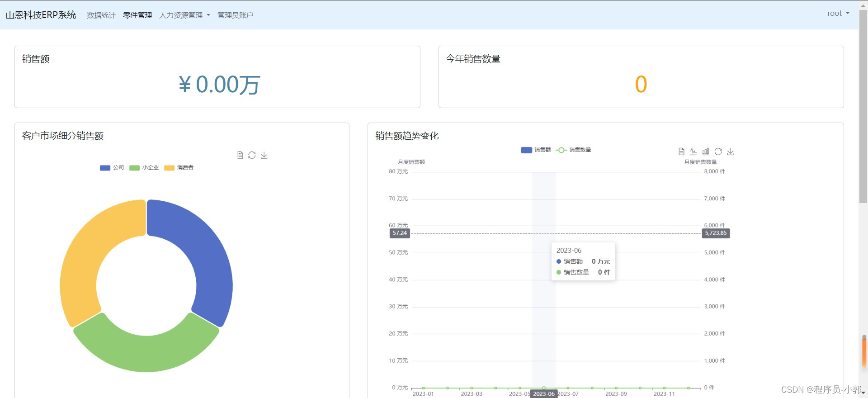Click the page vertical scrollbar thumb
Viewport: 868px width, 398px height.
tap(863, 106)
